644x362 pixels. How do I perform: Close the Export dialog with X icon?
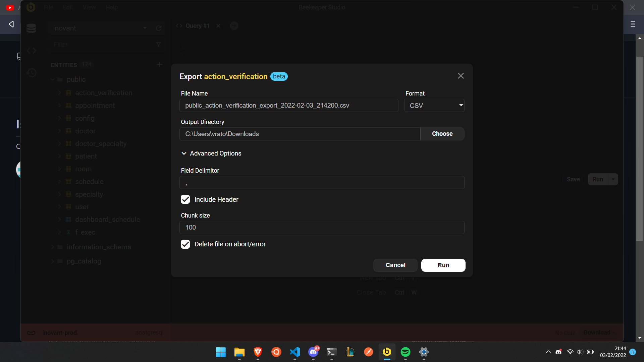pyautogui.click(x=461, y=76)
